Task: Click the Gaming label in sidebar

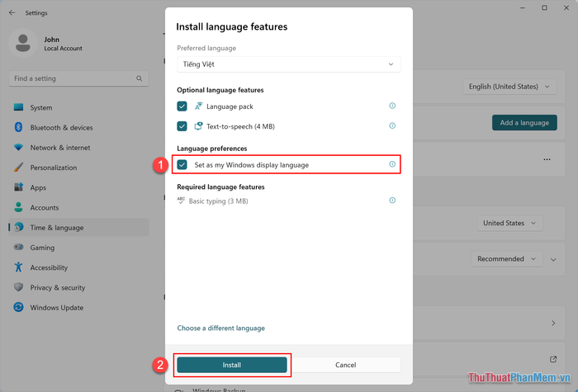Action: pos(42,248)
